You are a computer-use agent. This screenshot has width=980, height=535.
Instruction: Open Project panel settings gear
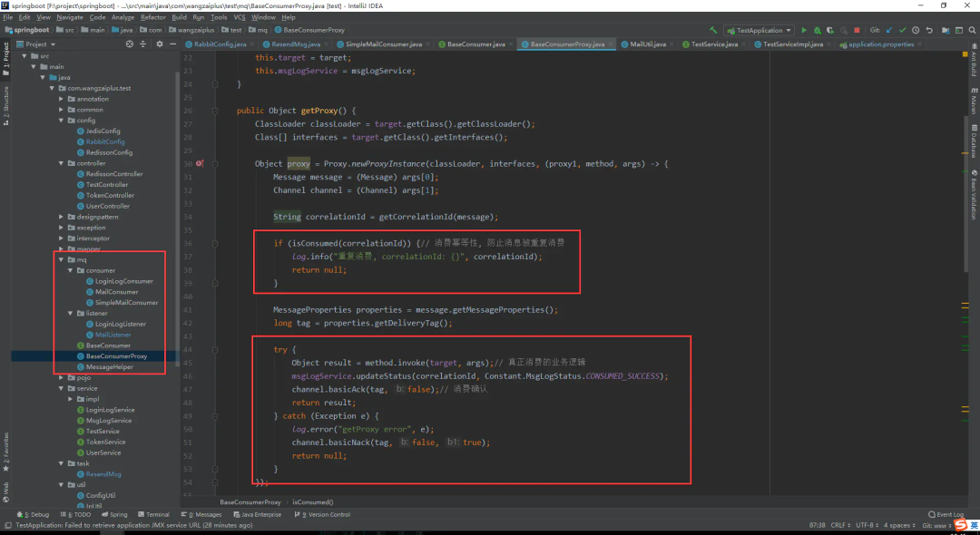click(x=160, y=44)
